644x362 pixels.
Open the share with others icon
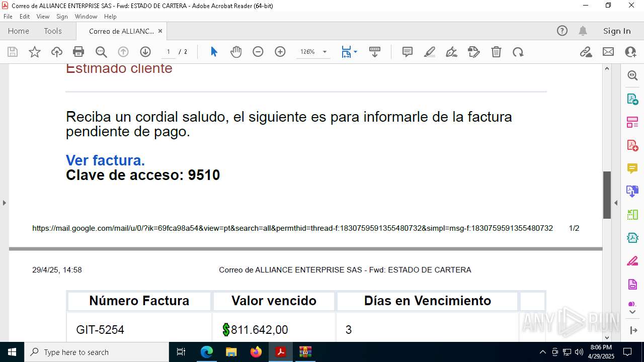(630, 52)
